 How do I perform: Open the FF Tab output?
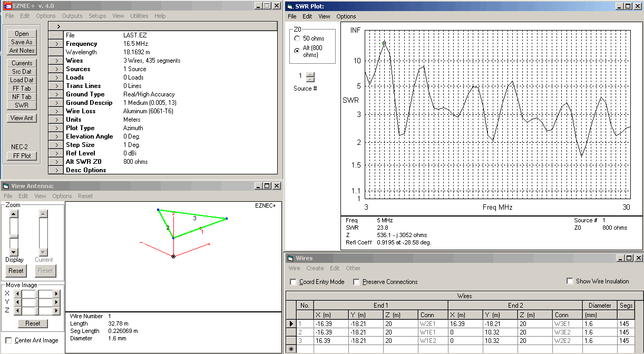22,88
